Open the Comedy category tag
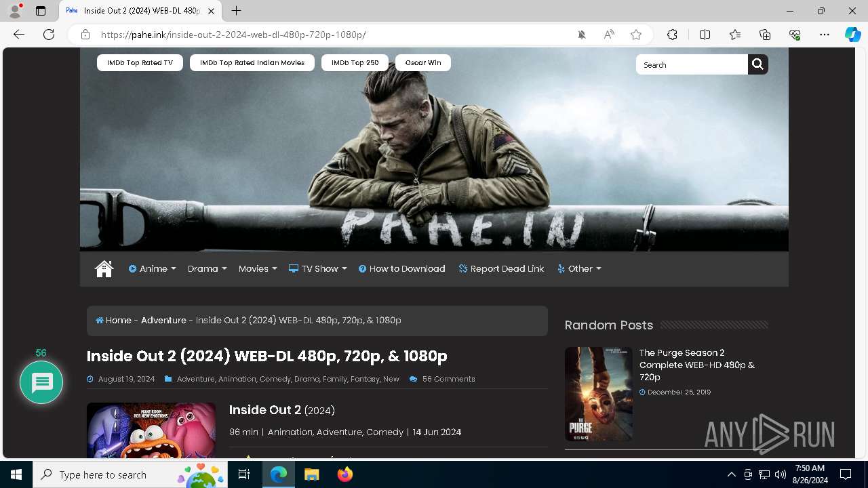The image size is (868, 488). 275,379
